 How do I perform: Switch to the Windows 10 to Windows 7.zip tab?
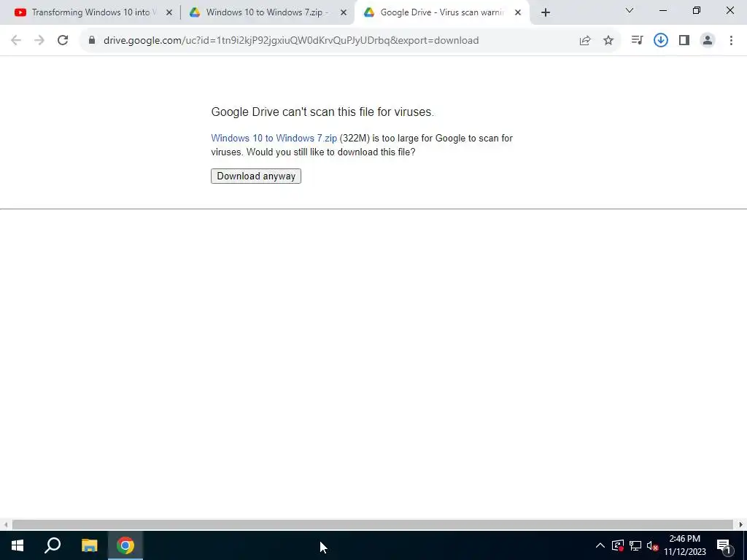[x=267, y=12]
